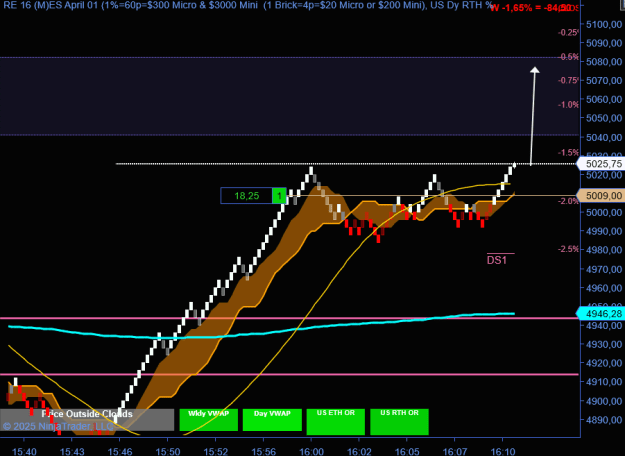Click the 5020,00 price axis label
The width and height of the screenshot is (625, 456).
tap(604, 175)
